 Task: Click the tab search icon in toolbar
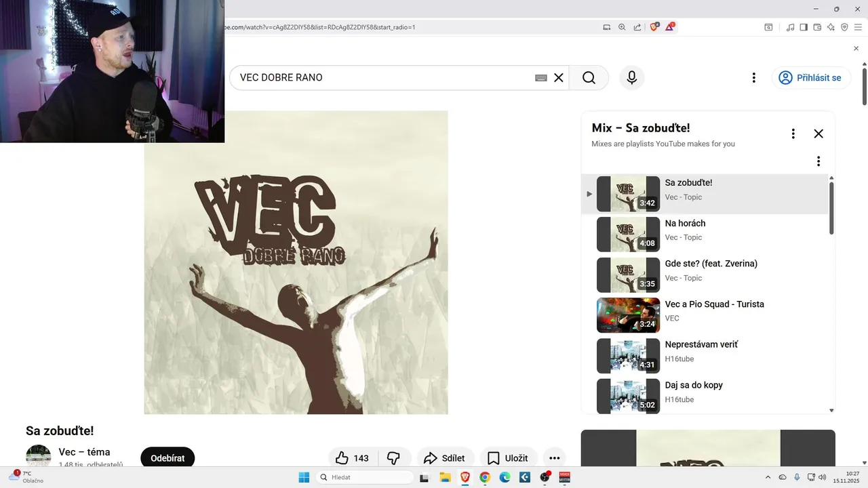click(x=768, y=27)
